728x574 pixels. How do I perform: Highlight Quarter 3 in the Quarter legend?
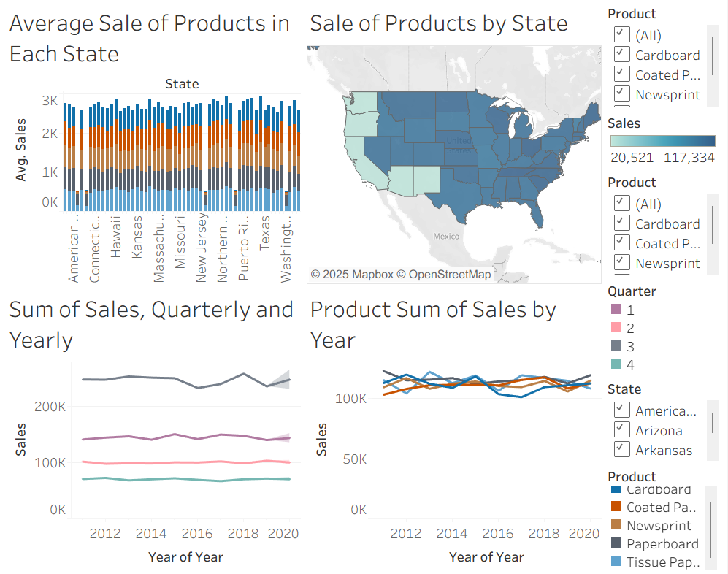[615, 347]
